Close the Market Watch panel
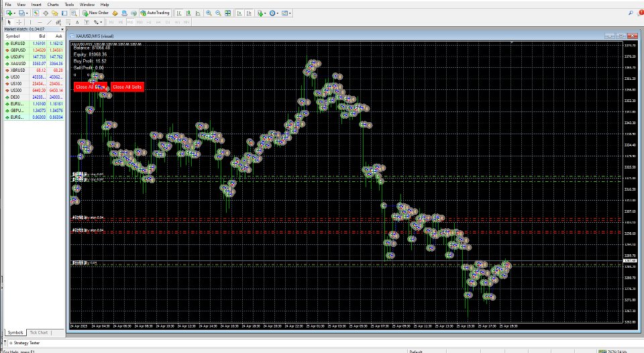Screen dimensions: 644x353 pyautogui.click(x=62, y=29)
